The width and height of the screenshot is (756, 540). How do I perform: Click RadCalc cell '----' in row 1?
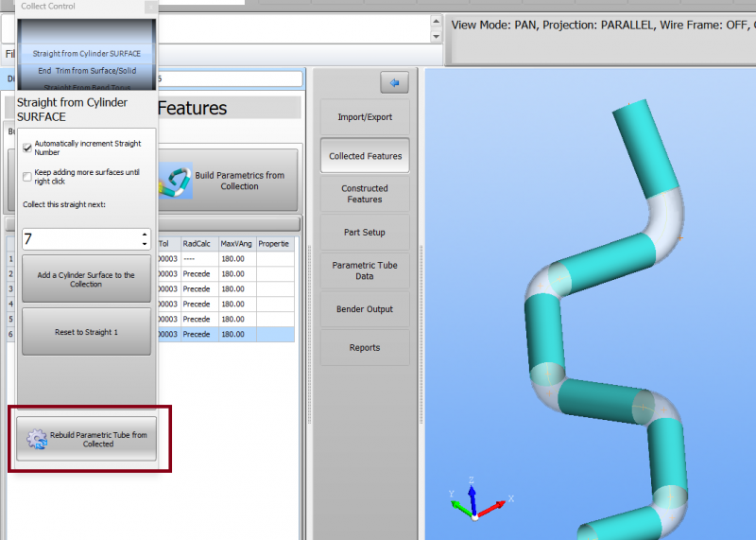click(x=199, y=259)
